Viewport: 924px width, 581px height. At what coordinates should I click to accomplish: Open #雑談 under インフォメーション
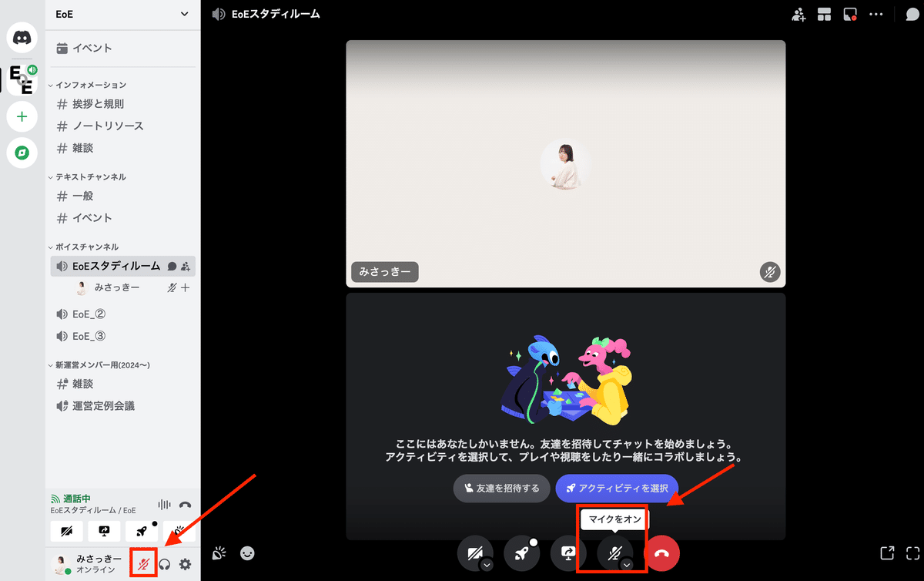pyautogui.click(x=122, y=148)
